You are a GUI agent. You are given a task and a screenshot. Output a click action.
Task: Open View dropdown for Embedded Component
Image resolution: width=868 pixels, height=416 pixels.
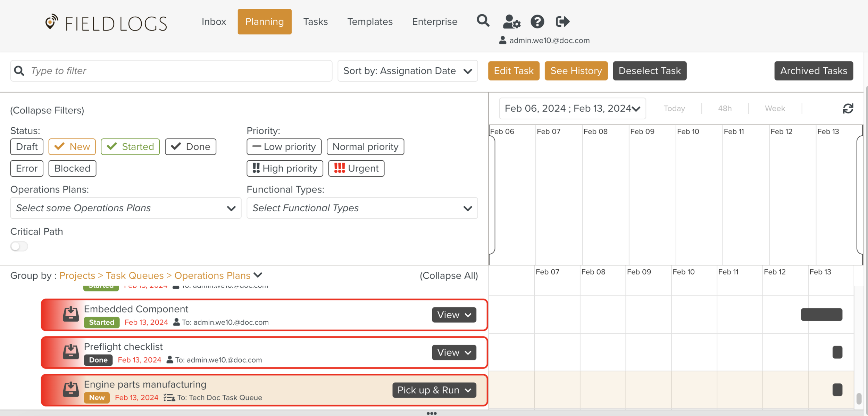[454, 315]
